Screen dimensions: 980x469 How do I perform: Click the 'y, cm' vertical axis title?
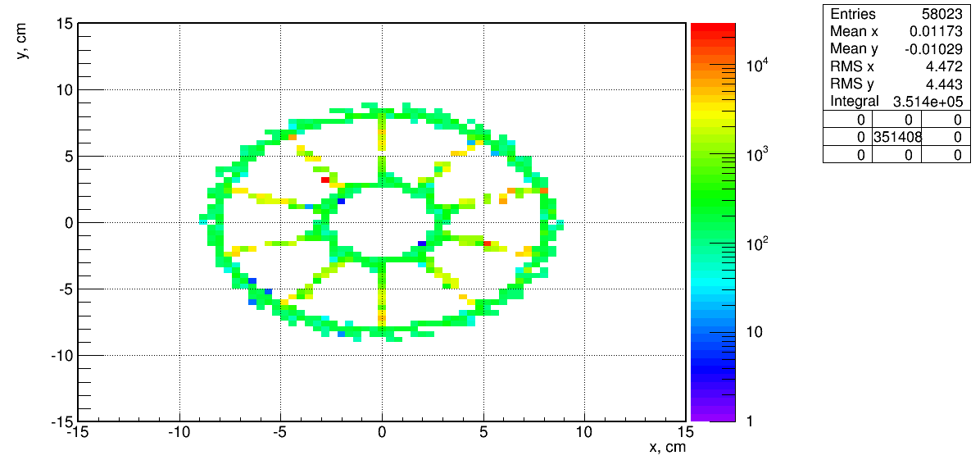[22, 43]
